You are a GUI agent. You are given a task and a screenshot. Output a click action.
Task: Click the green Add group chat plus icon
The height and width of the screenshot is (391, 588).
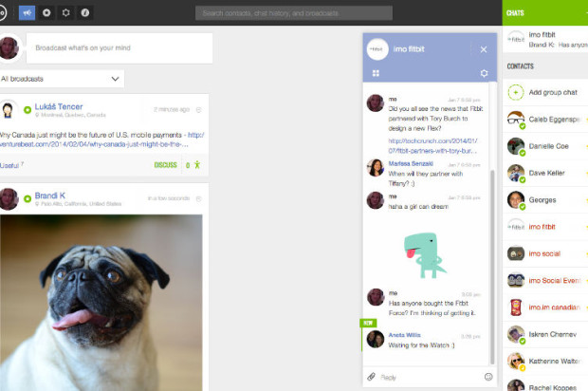coord(516,92)
